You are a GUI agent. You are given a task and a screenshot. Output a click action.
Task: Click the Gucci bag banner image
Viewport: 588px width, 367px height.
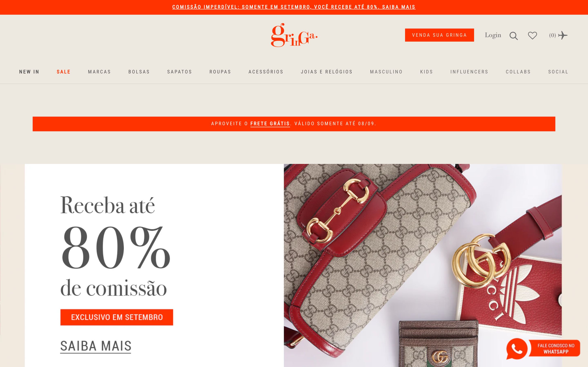pos(423,265)
